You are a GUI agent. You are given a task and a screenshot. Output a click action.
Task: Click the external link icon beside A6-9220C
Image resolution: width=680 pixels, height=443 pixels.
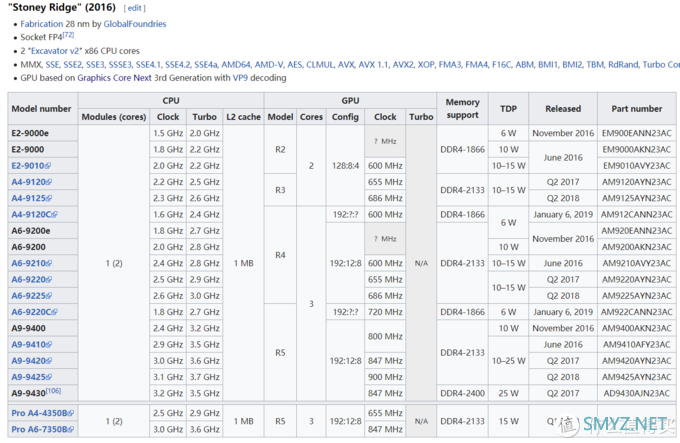tap(54, 312)
